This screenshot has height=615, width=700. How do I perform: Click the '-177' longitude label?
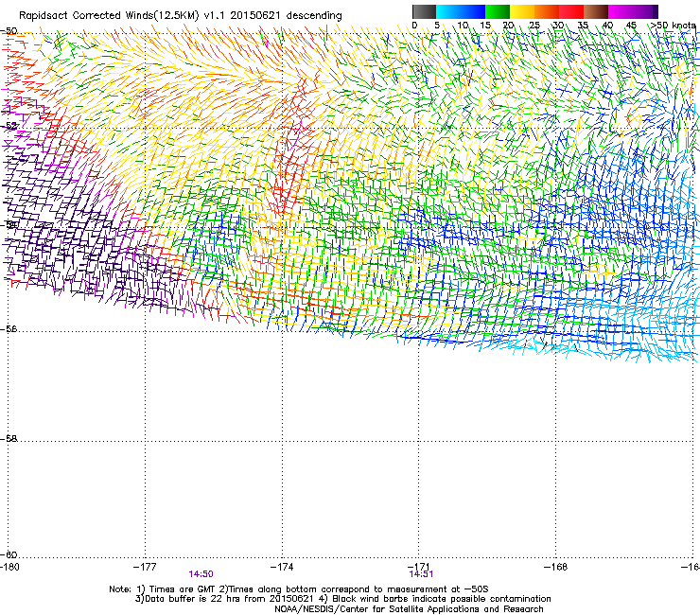[x=145, y=567]
